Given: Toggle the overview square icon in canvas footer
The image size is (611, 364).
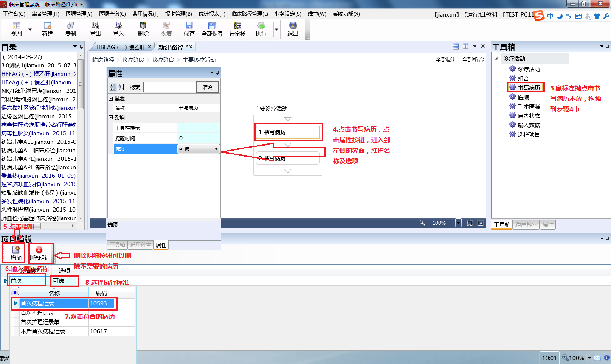Looking at the screenshot, I should 481,223.
